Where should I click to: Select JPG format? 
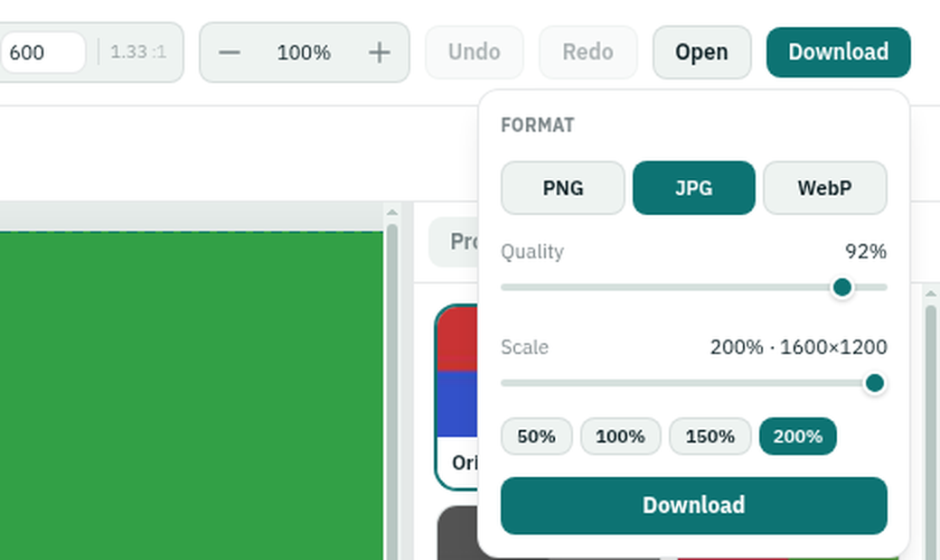click(x=693, y=188)
